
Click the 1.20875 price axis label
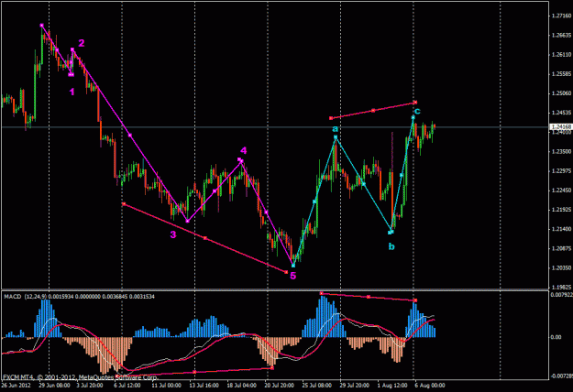[x=561, y=248]
